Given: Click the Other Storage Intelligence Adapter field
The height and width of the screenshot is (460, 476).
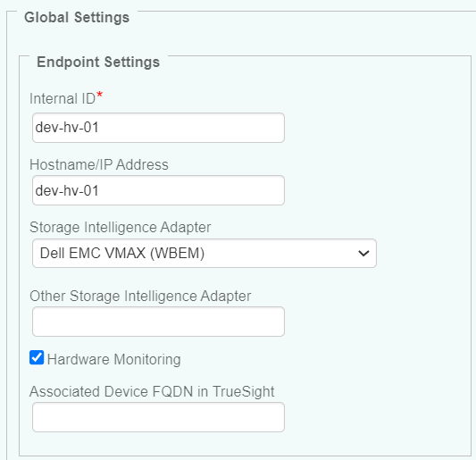Looking at the screenshot, I should click(x=158, y=322).
